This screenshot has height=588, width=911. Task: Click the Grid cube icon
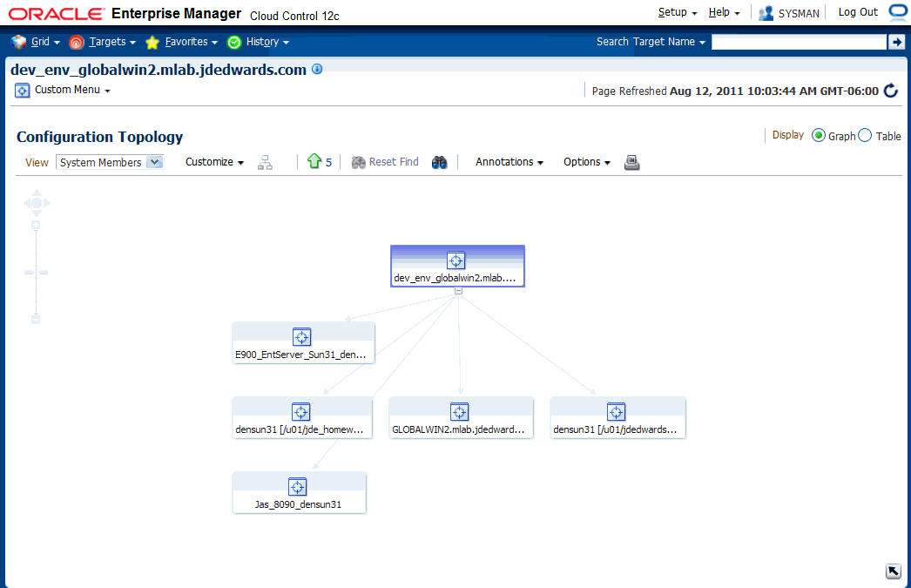(18, 42)
